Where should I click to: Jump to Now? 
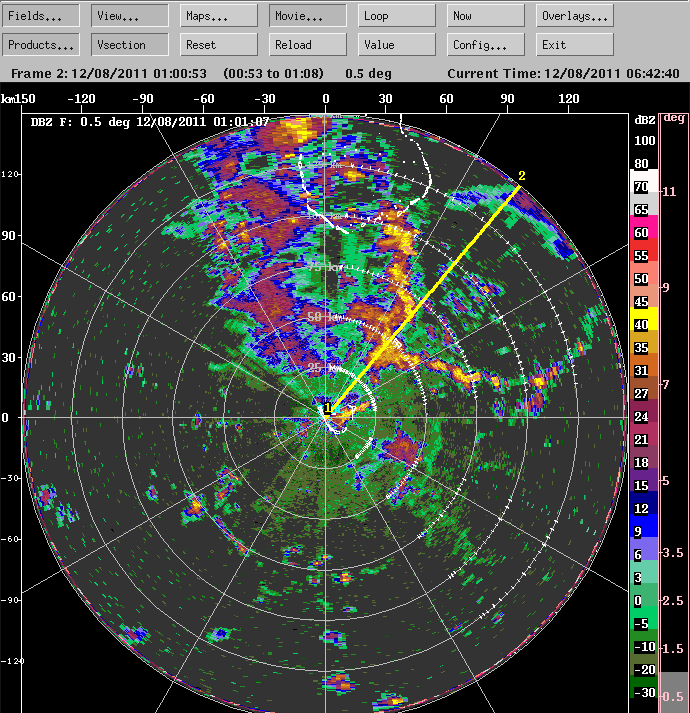tap(485, 16)
